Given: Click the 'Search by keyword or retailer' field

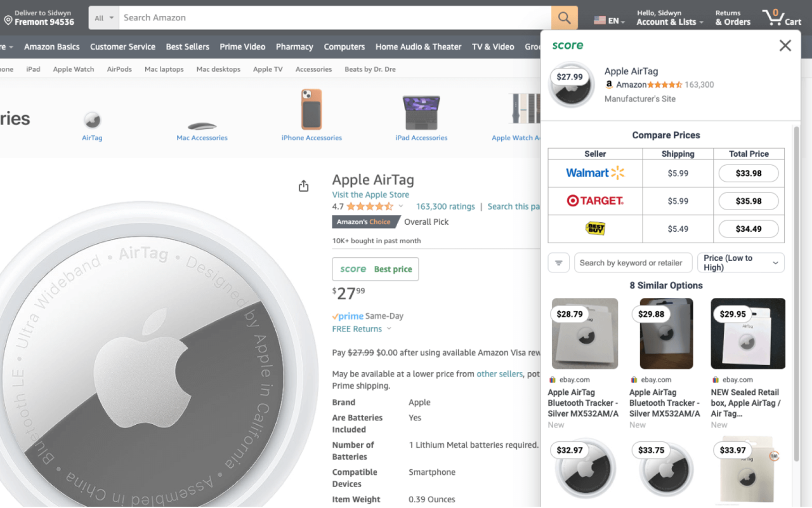Looking at the screenshot, I should (632, 262).
